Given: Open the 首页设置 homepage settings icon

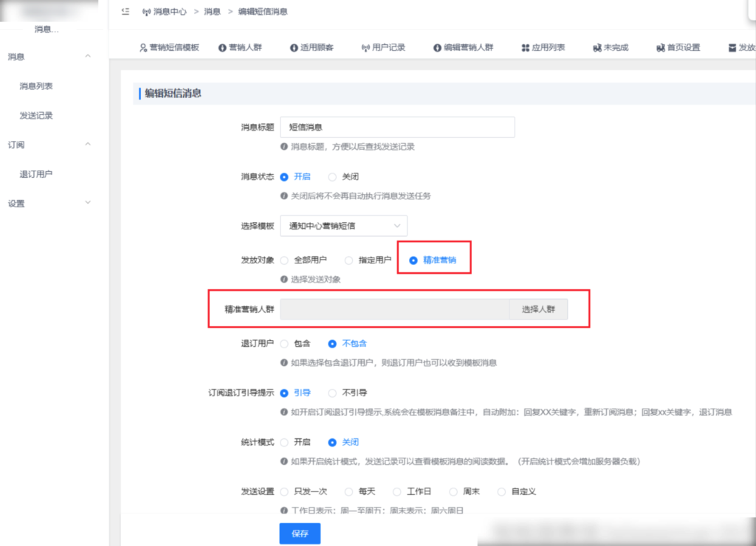Looking at the screenshot, I should (659, 46).
